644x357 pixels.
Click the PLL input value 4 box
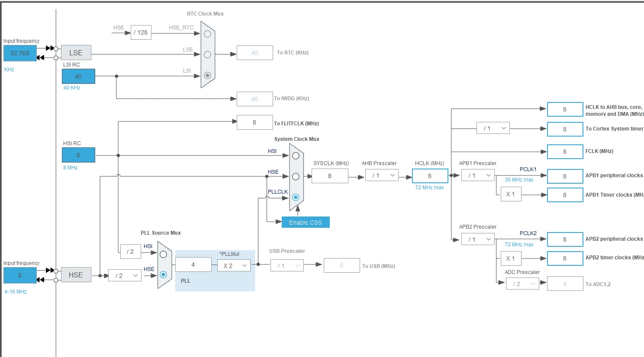(193, 265)
